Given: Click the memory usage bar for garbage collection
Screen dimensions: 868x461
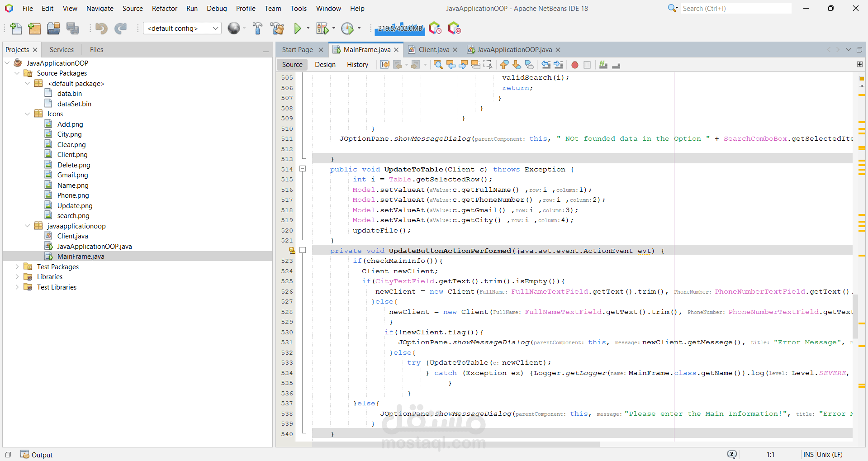Looking at the screenshot, I should point(400,29).
